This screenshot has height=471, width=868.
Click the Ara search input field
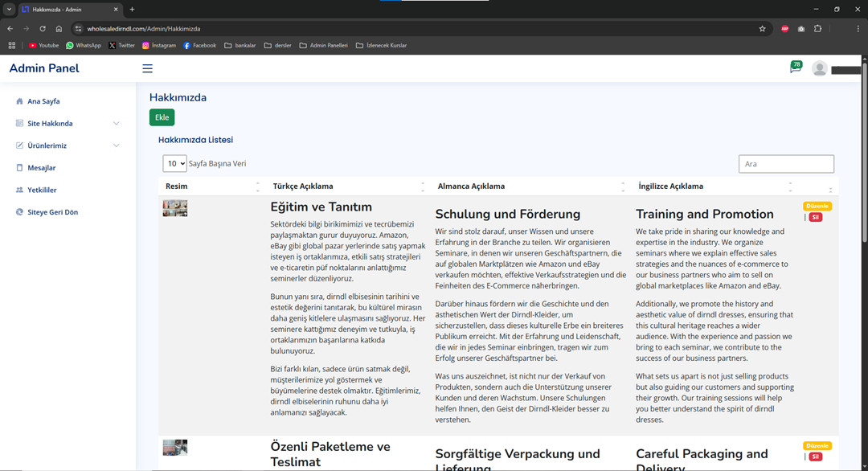click(x=785, y=164)
